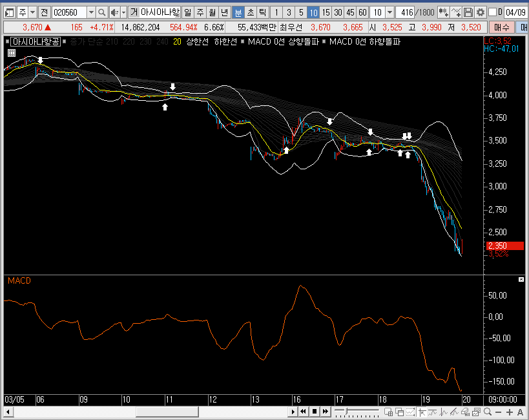Open chart settings gear icon
The image size is (529, 420).
point(481,13)
